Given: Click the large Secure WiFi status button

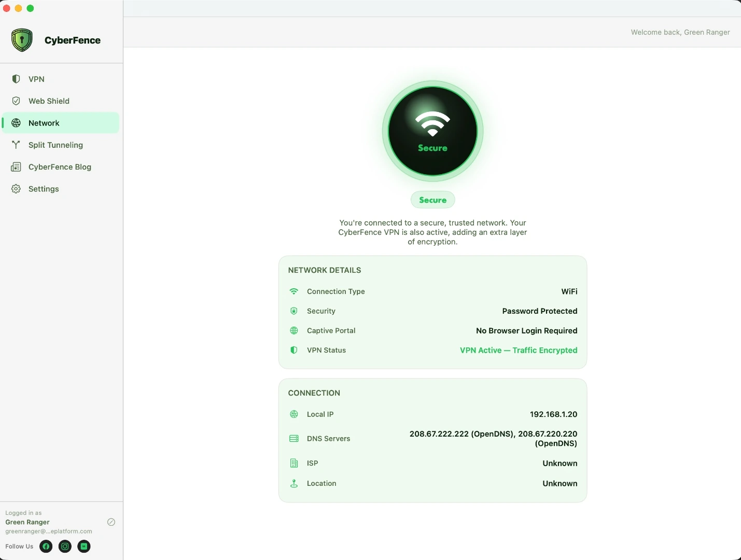Looking at the screenshot, I should [432, 131].
